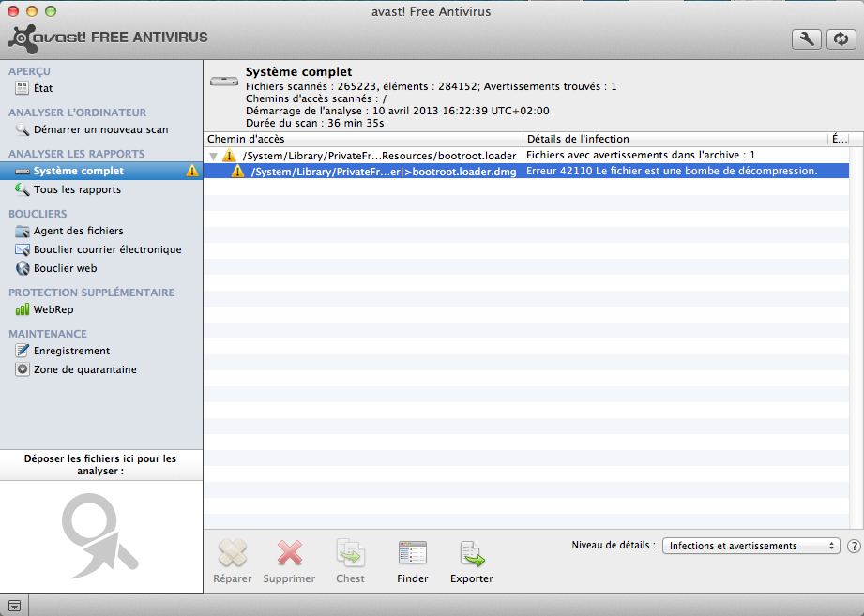864x616 pixels.
Task: Click warning icon on bootroot.loader row
Action: point(229,156)
